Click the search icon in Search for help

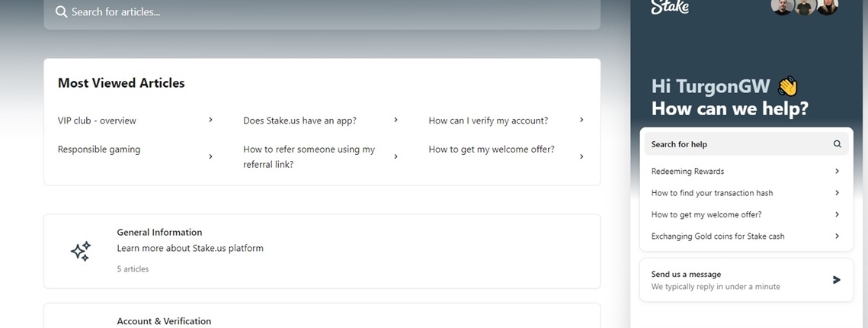pyautogui.click(x=837, y=144)
